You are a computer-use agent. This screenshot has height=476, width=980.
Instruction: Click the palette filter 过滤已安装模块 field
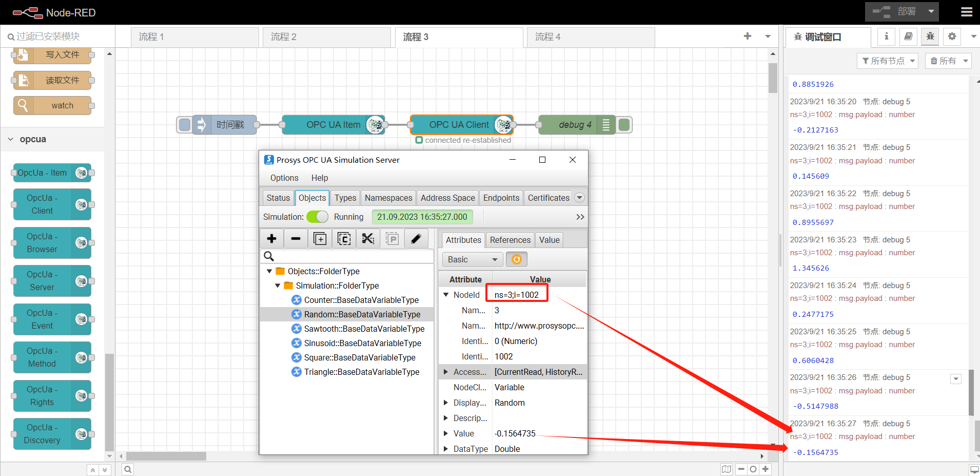click(57, 36)
